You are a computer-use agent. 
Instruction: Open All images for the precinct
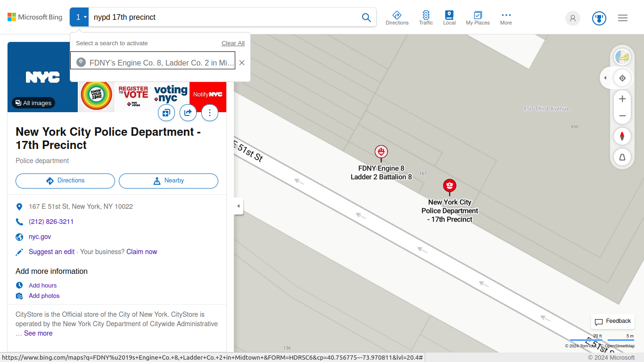(33, 103)
